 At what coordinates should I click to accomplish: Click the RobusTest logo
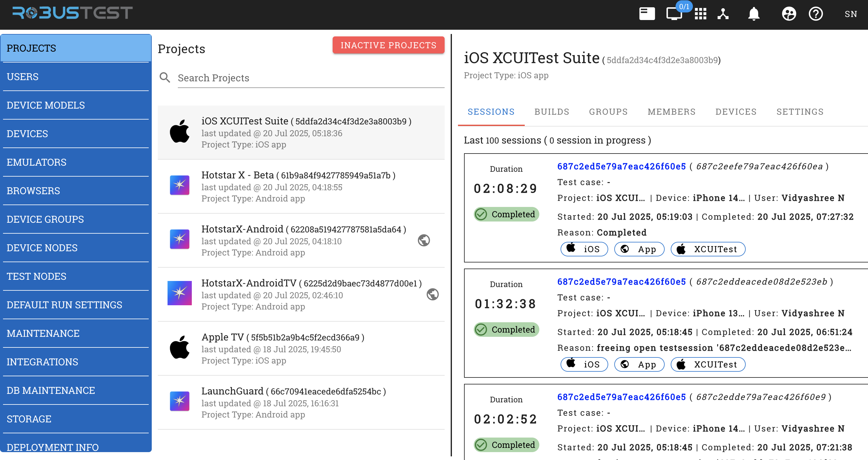point(73,13)
